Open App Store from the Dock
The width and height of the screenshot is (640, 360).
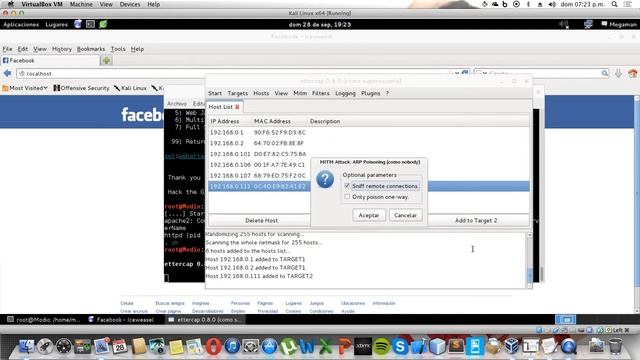pyautogui.click(x=269, y=347)
